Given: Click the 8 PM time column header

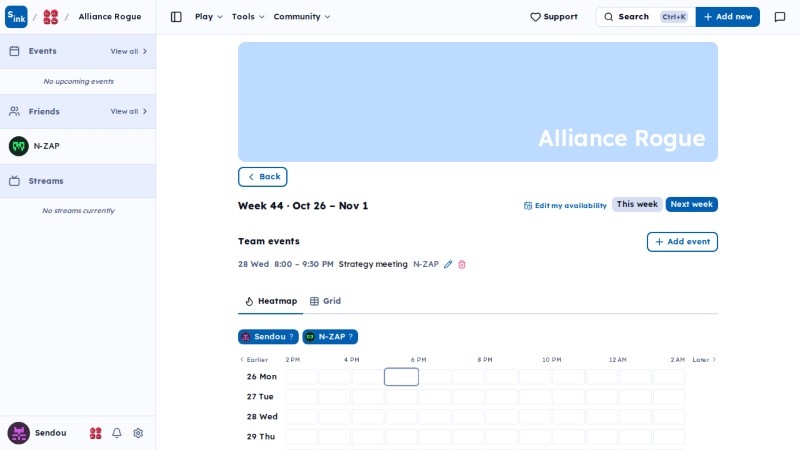Looking at the screenshot, I should (485, 360).
